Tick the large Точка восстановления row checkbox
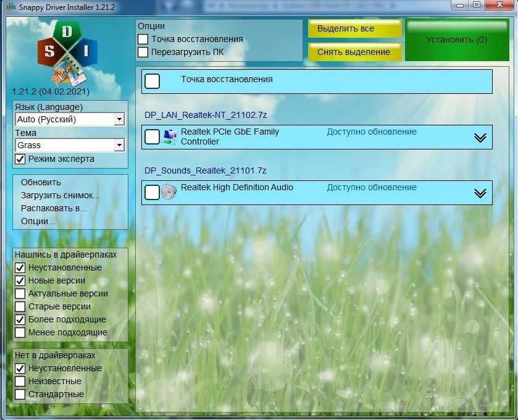Image resolution: width=518 pixels, height=420 pixels. pyautogui.click(x=152, y=81)
